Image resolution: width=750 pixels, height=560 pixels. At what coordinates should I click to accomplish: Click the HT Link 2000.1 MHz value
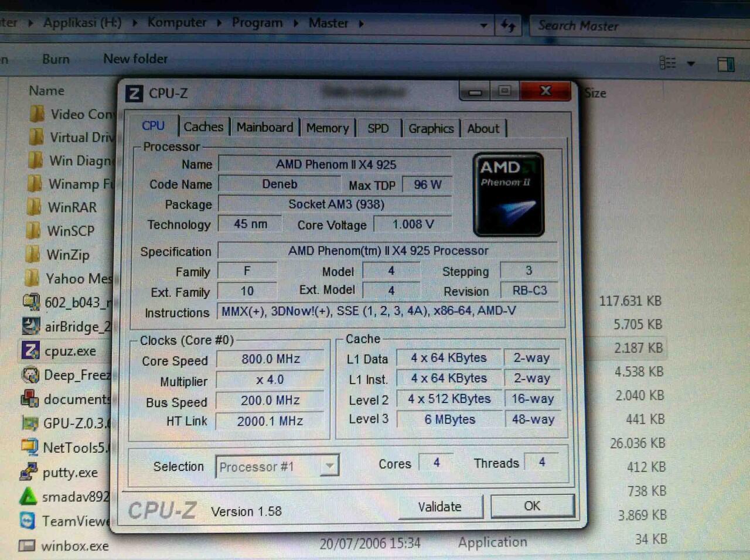click(x=270, y=421)
